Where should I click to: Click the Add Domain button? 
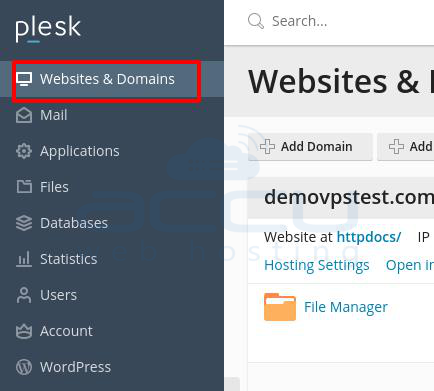click(x=310, y=147)
